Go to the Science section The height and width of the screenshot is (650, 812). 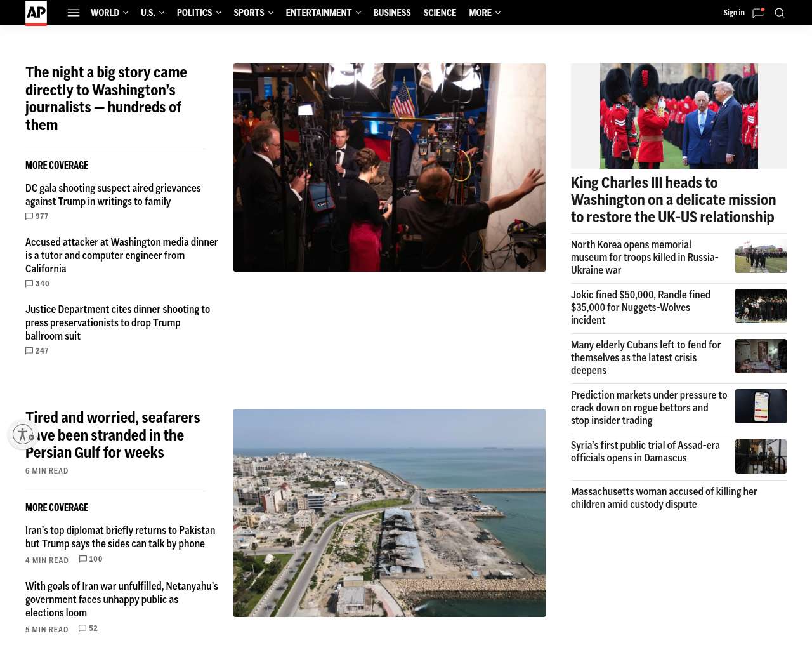point(440,13)
